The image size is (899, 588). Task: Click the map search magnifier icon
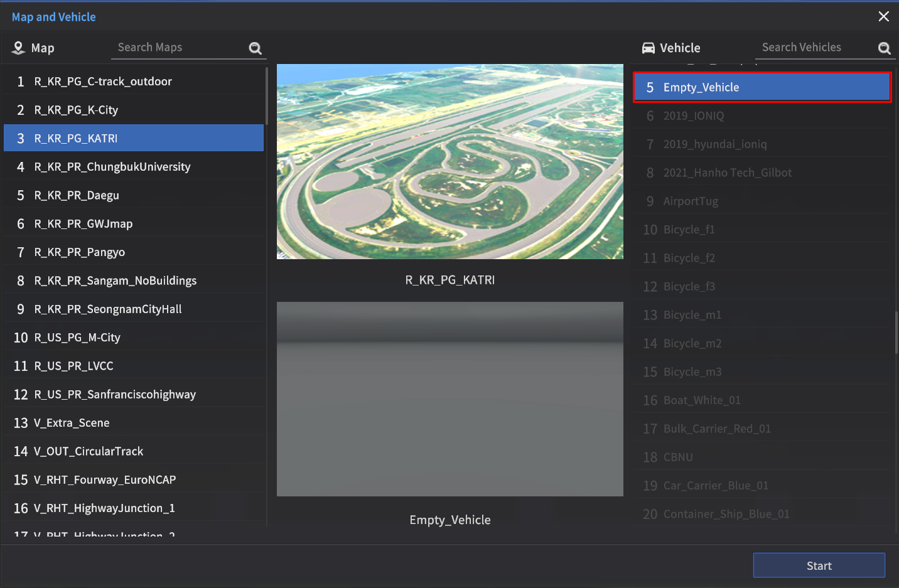coord(255,48)
